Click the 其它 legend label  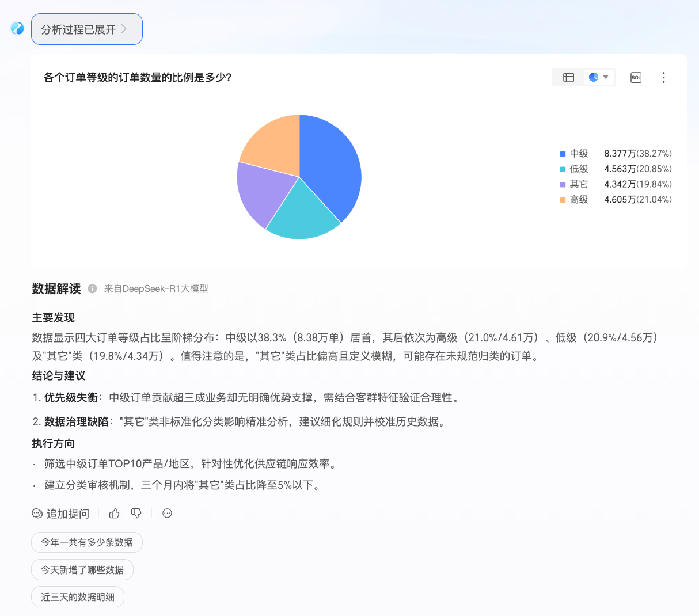(x=579, y=184)
